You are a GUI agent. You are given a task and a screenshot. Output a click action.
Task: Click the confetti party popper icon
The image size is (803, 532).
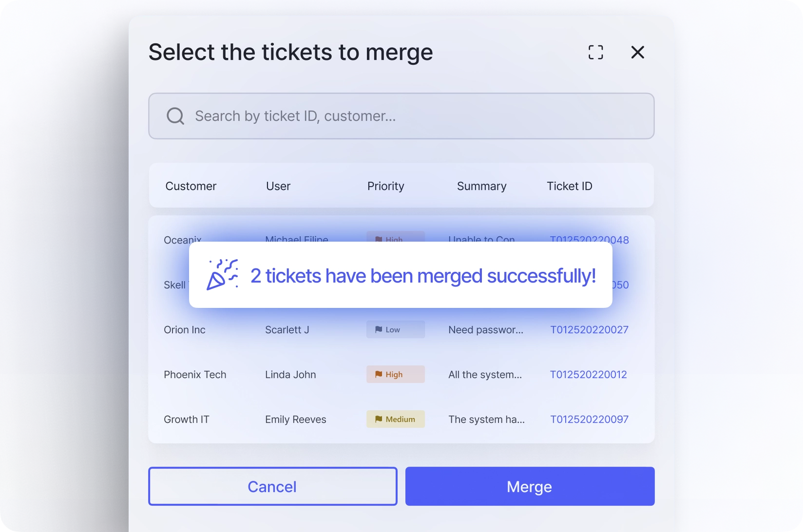[222, 275]
